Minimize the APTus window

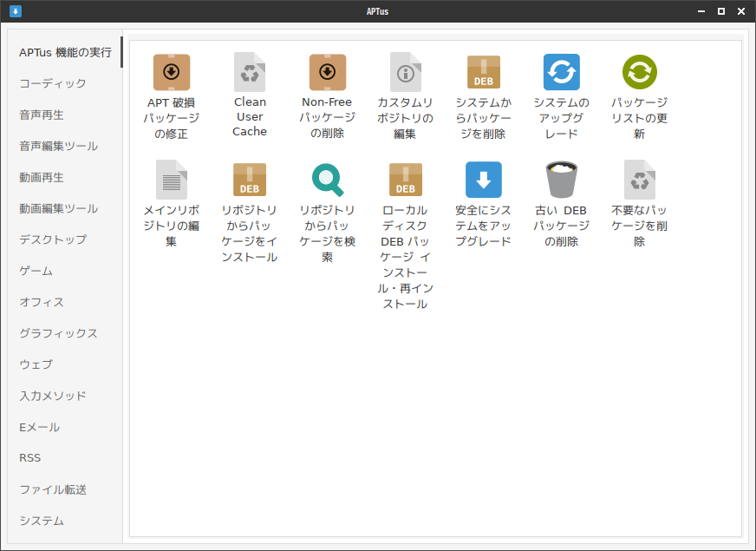click(x=701, y=11)
